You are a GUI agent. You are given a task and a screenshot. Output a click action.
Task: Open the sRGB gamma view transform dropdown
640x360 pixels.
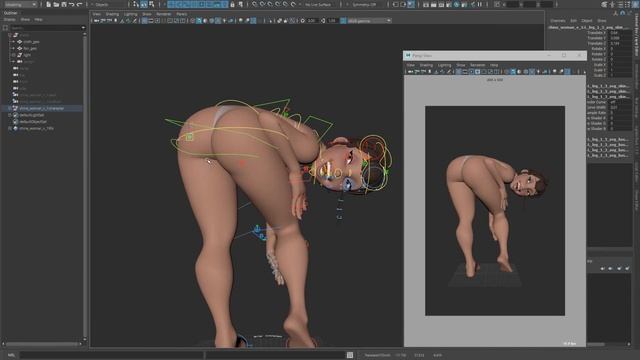369,20
